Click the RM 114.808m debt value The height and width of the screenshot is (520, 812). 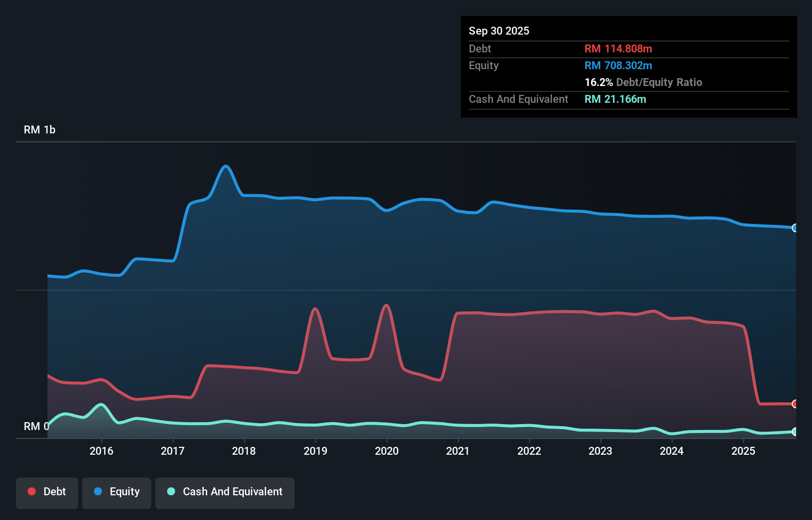click(618, 48)
